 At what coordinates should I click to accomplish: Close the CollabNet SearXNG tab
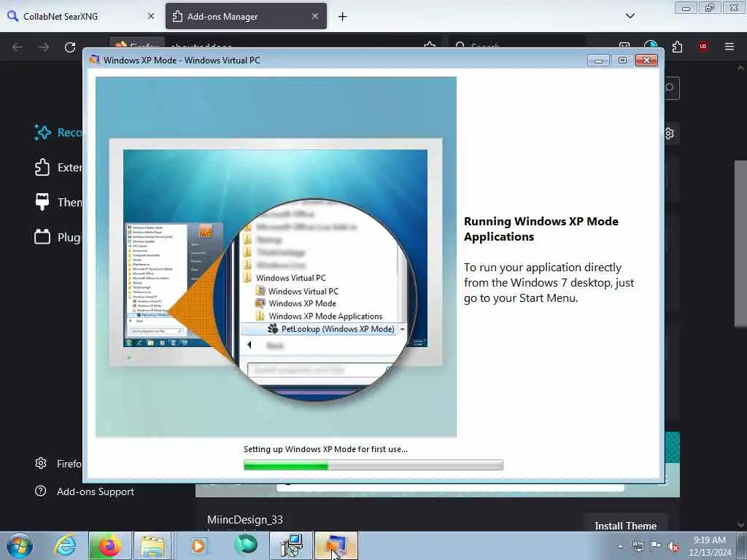[x=150, y=16]
